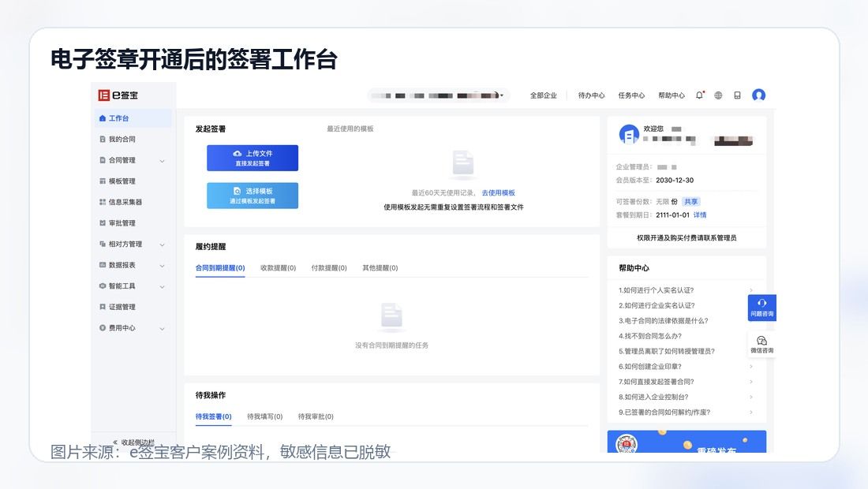Select 全部企业 in the top bar

pyautogui.click(x=544, y=95)
